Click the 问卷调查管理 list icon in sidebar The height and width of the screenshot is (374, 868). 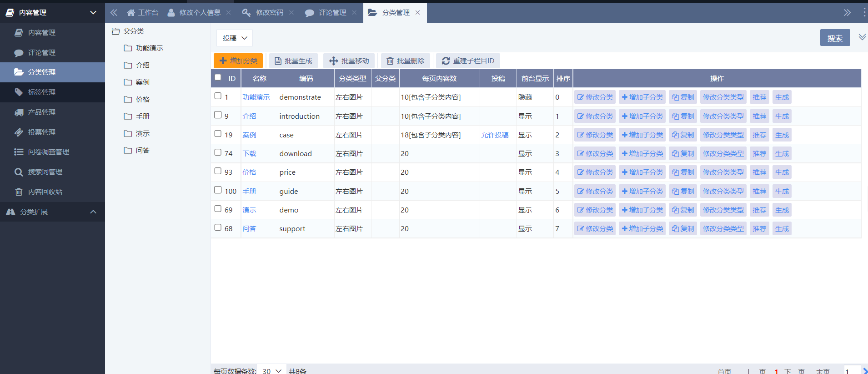click(19, 152)
